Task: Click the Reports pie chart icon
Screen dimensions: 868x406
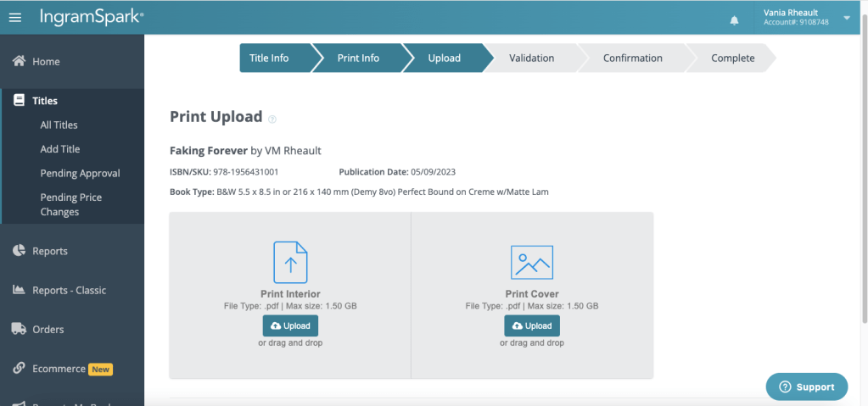Action: pos(19,251)
